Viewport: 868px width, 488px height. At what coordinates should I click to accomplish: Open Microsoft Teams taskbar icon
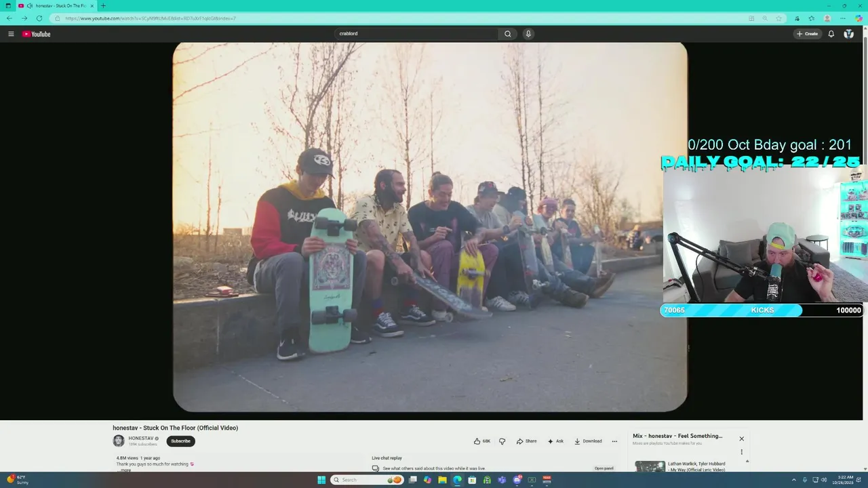(x=502, y=480)
